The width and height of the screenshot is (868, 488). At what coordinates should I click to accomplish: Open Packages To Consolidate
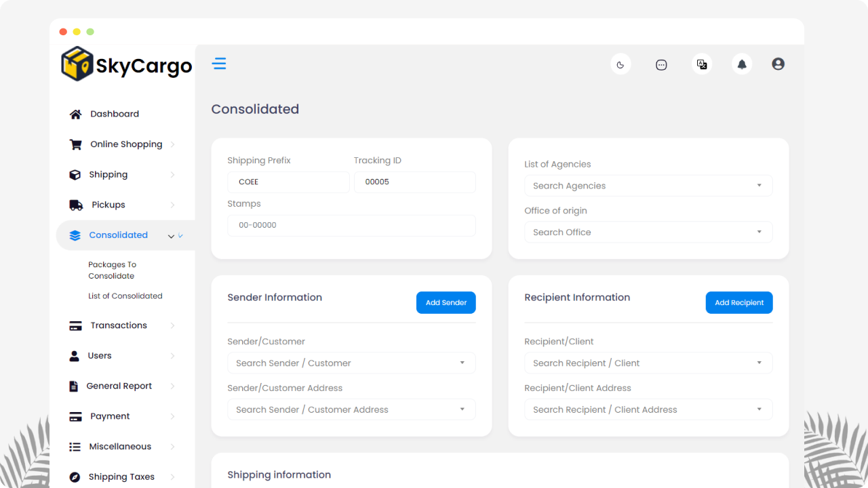(x=112, y=270)
